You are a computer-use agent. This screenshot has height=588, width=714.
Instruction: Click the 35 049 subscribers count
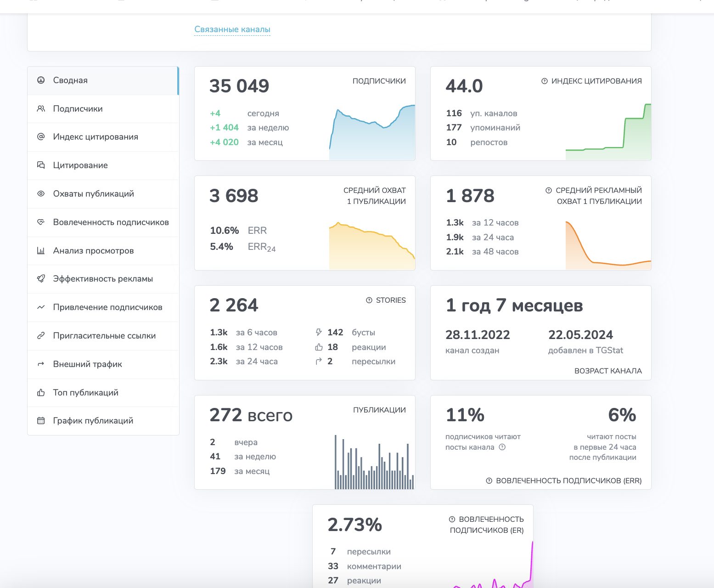click(239, 86)
